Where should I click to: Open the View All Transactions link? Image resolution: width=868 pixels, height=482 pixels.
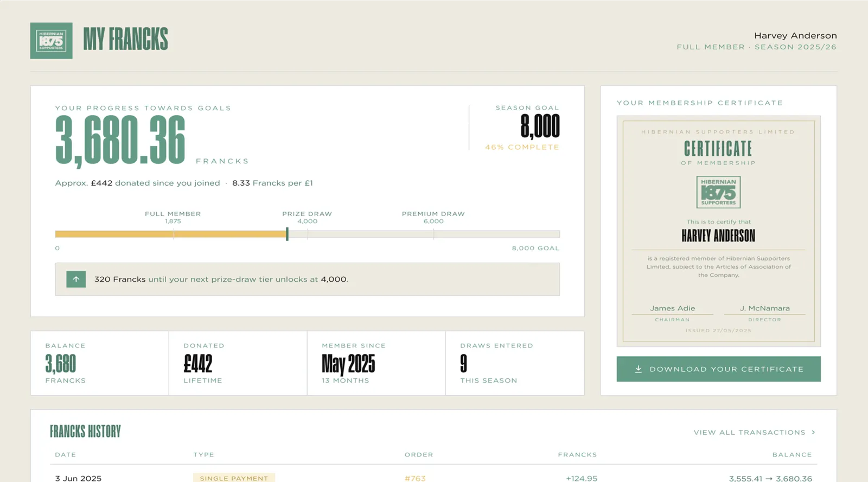click(x=755, y=433)
